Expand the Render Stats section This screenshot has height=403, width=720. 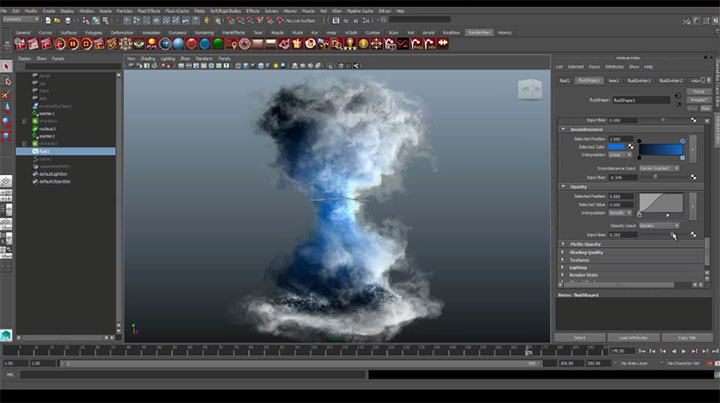pyautogui.click(x=563, y=275)
